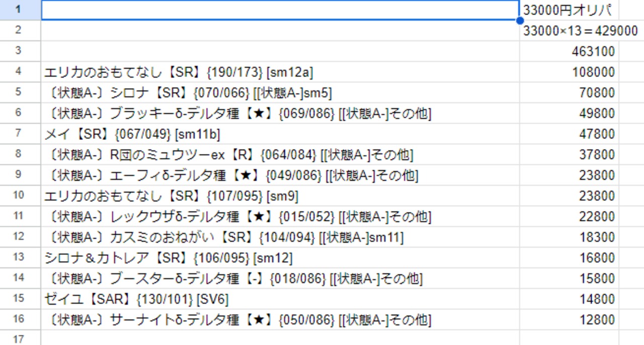Select row 4 header

pyautogui.click(x=19, y=72)
